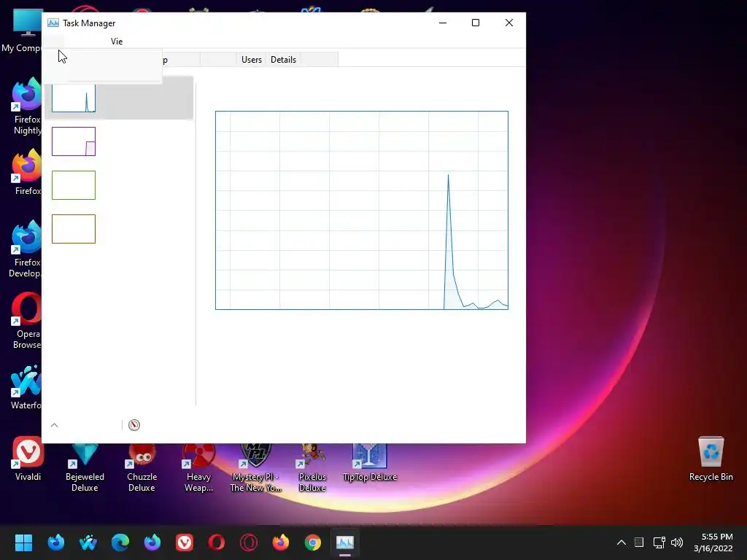Launch Google Chrome from the taskbar
This screenshot has width=747, height=560.
[313, 542]
